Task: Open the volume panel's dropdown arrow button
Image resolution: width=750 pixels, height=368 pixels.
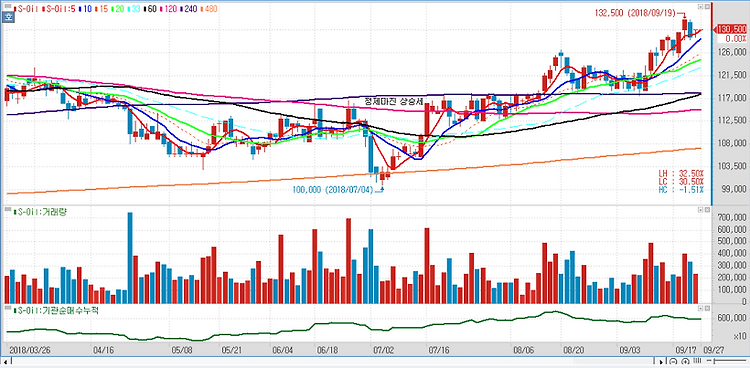Action: pos(700,210)
